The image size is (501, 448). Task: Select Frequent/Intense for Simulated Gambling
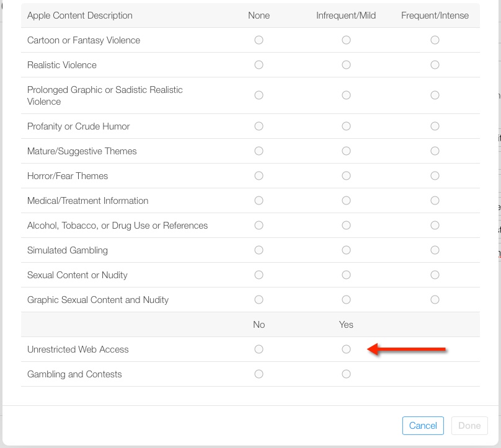(x=435, y=250)
